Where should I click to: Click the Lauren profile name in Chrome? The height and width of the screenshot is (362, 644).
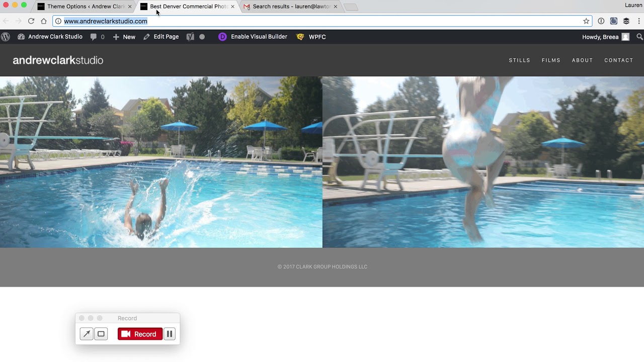(x=633, y=6)
